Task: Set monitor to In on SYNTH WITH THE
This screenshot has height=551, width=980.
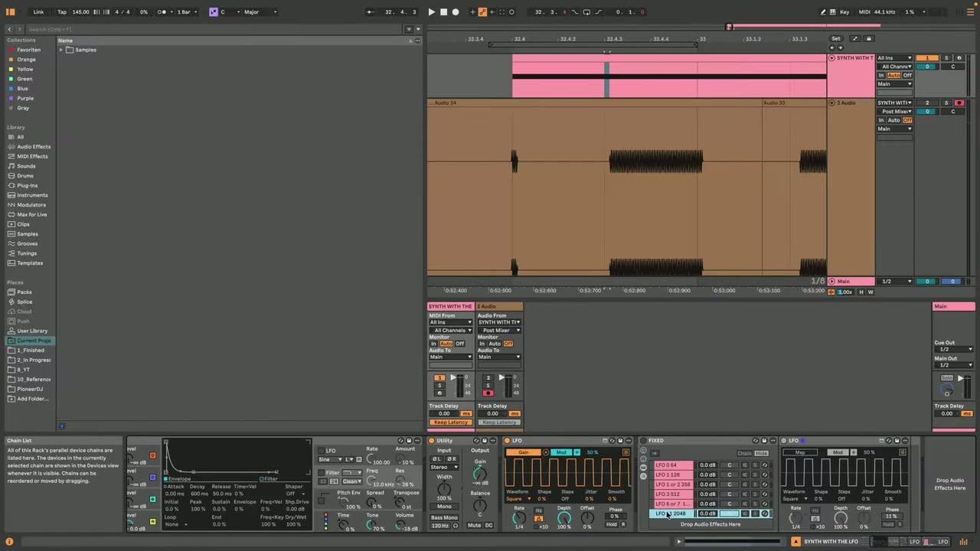Action: [x=433, y=344]
